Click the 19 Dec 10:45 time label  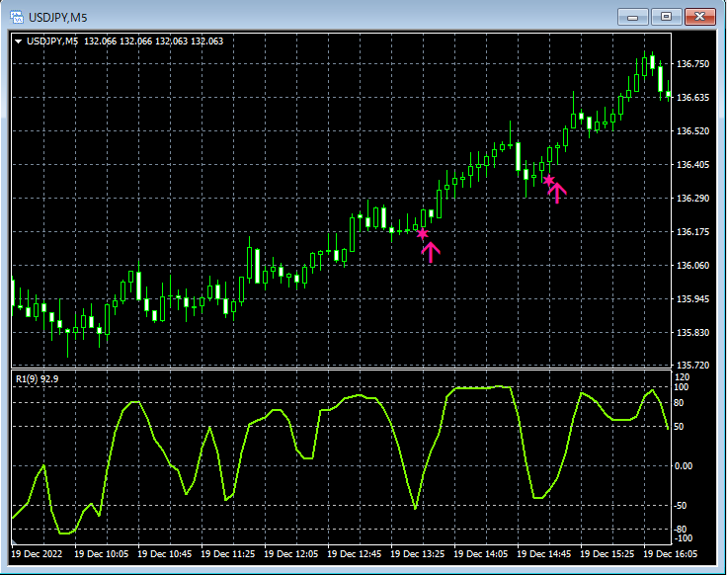pos(164,553)
